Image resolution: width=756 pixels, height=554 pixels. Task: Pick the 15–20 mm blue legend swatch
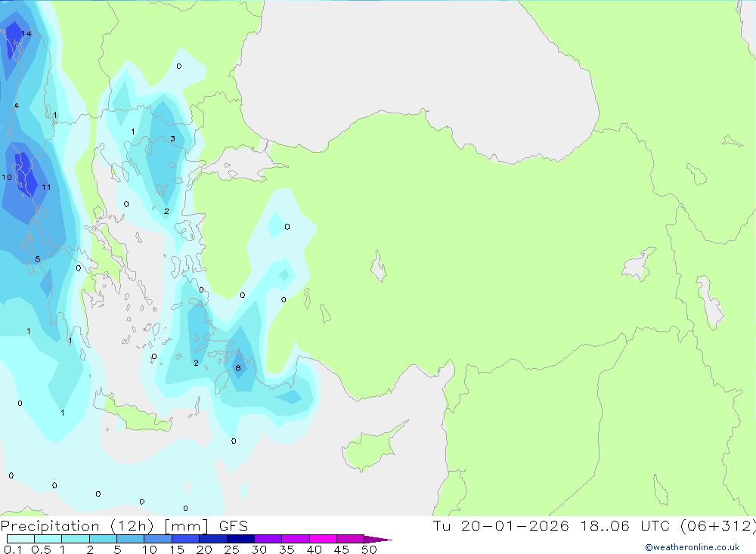click(x=185, y=539)
